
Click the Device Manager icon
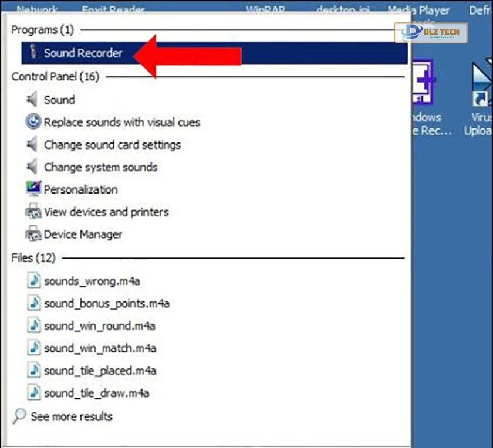pos(33,234)
